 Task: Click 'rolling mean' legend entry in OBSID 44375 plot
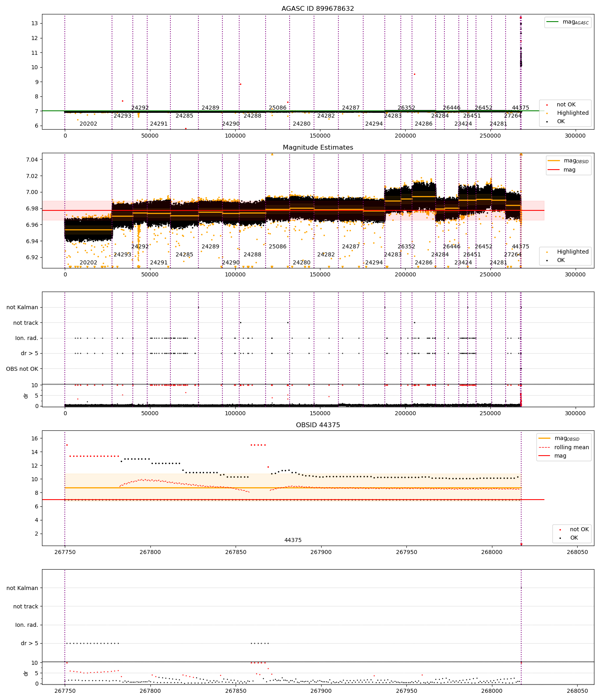click(572, 447)
